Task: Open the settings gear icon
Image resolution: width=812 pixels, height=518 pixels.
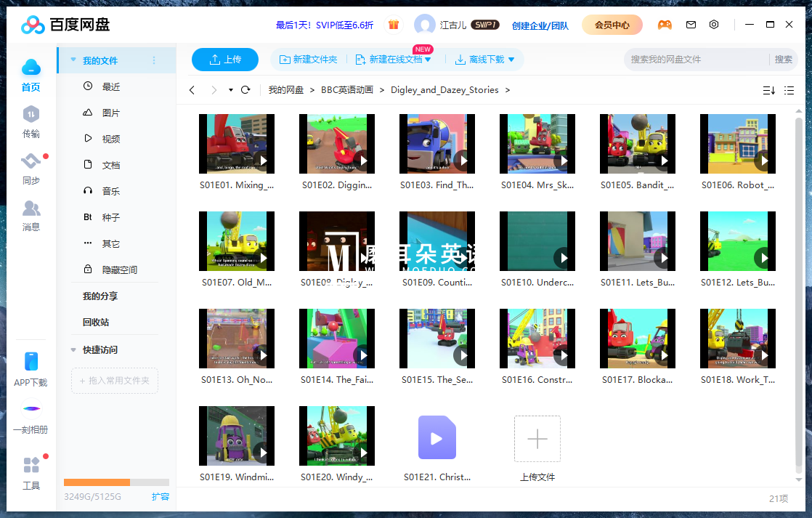Action: coord(714,25)
